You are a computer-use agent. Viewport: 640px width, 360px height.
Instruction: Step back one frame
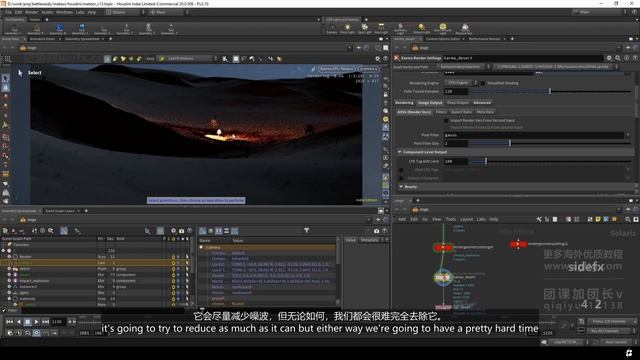[19, 322]
